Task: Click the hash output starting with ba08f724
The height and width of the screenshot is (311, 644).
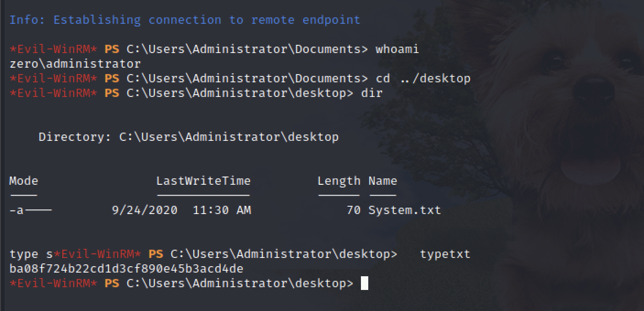Action: (126, 268)
